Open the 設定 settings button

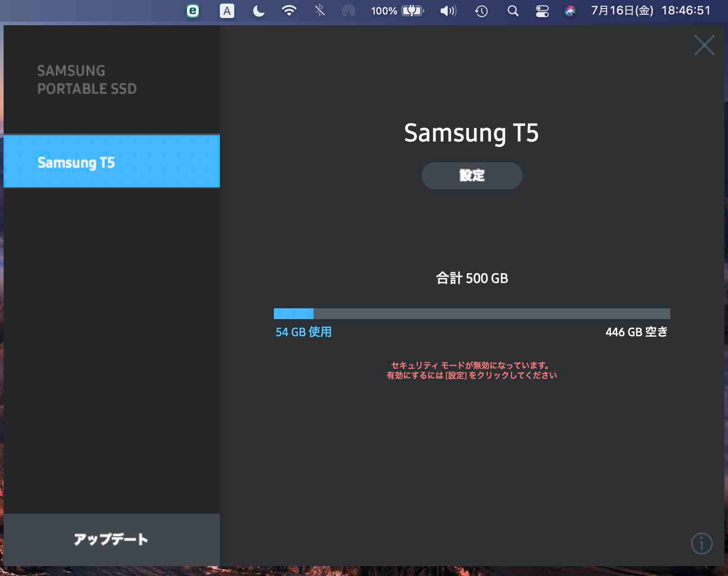[472, 176]
